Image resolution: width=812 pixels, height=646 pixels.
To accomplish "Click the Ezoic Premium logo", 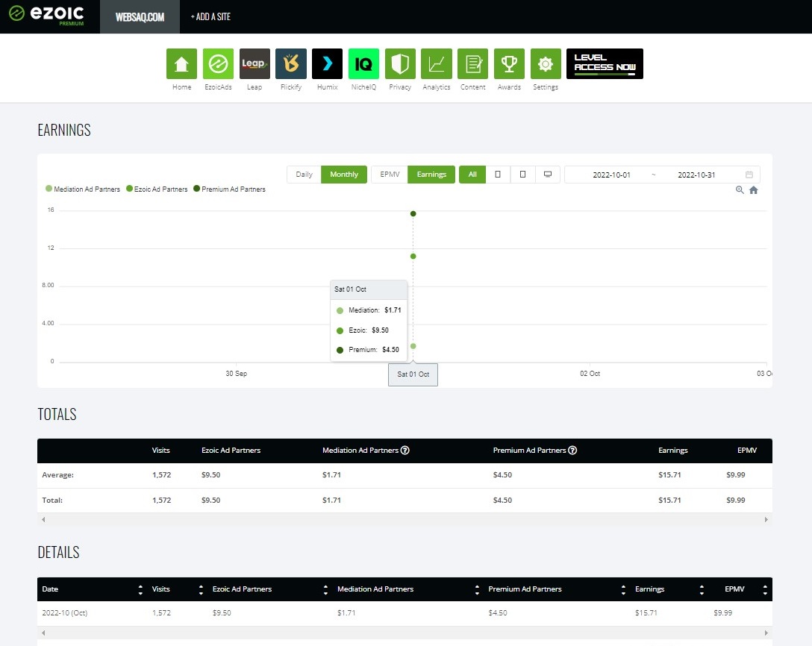I will (x=46, y=14).
